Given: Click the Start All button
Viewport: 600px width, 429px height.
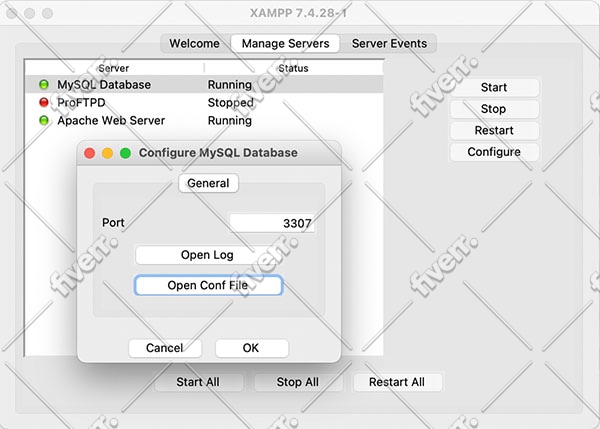Looking at the screenshot, I should (x=198, y=382).
